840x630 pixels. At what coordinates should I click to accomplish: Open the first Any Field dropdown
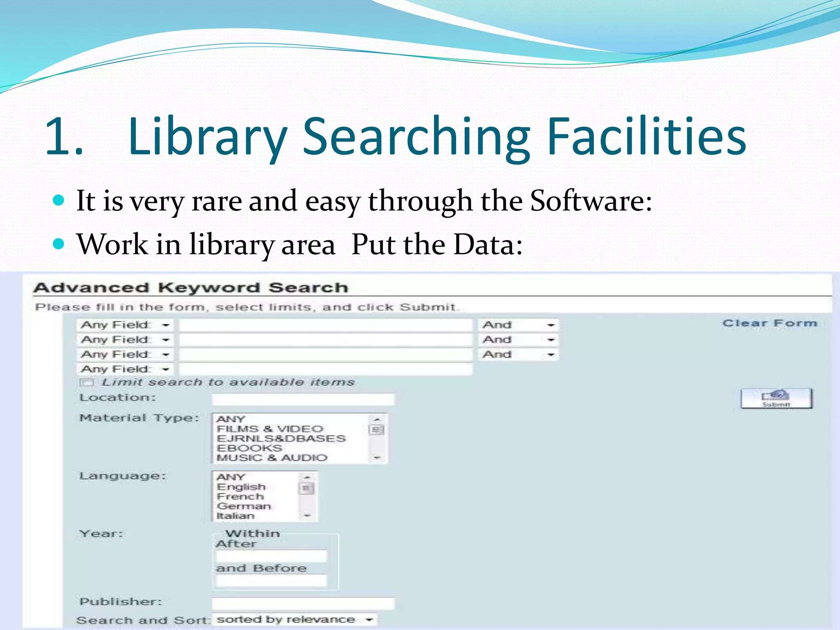[x=125, y=325]
